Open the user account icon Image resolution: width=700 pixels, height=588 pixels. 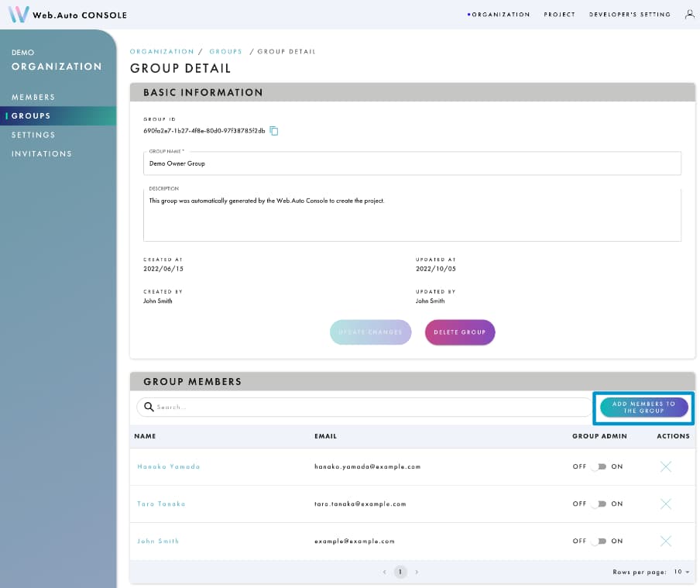(689, 14)
